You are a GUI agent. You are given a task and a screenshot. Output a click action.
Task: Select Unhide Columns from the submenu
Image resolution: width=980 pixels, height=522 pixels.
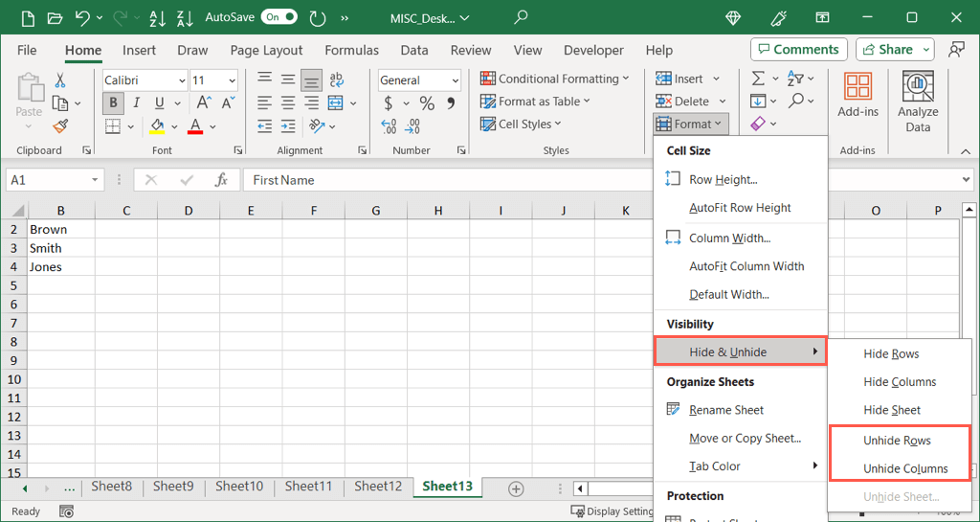point(904,468)
